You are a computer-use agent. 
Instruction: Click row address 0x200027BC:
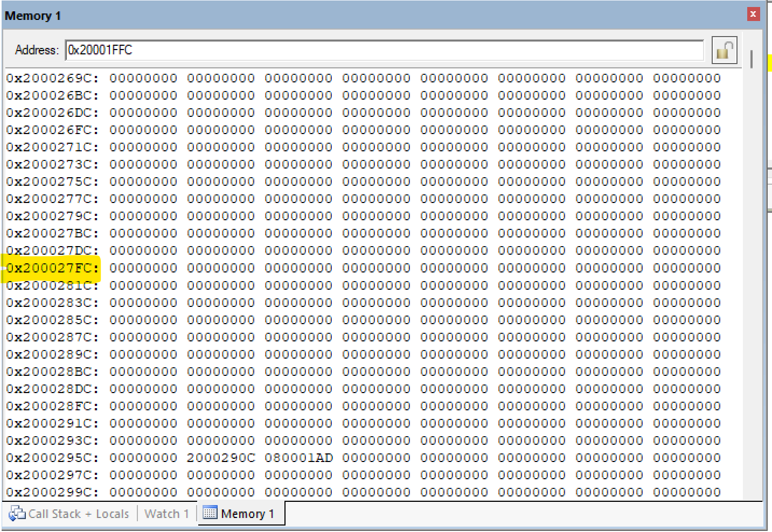point(53,233)
